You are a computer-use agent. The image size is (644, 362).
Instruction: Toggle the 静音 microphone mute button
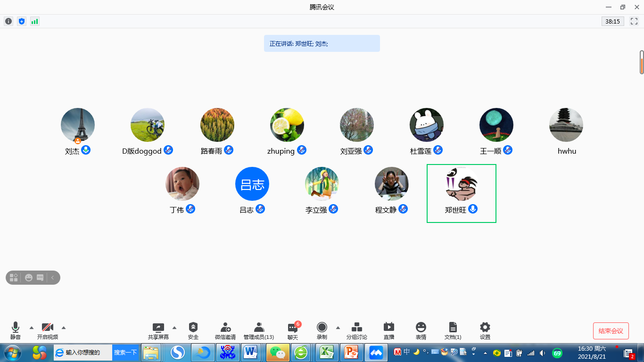pyautogui.click(x=16, y=328)
